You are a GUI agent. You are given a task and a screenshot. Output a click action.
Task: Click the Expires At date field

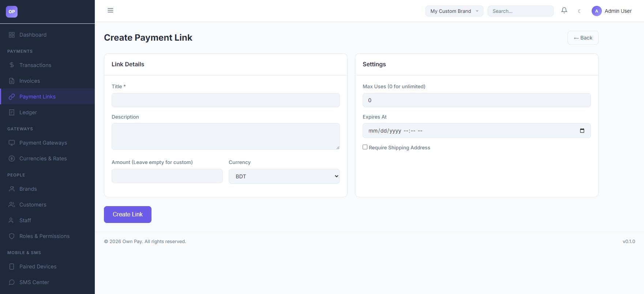coord(477,130)
